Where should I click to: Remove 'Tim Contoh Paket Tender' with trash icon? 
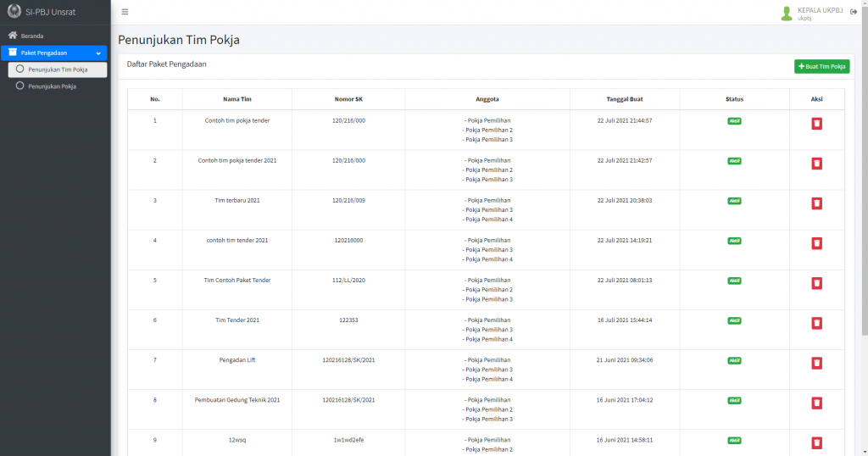click(x=816, y=283)
